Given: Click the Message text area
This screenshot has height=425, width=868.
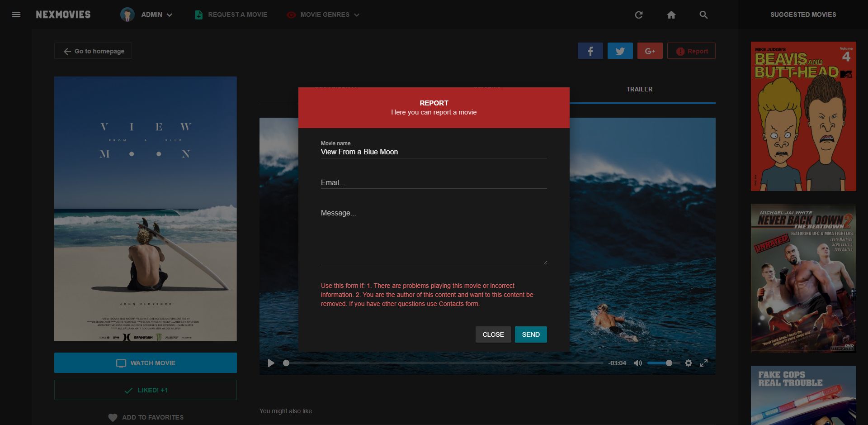Looking at the screenshot, I should 434,235.
